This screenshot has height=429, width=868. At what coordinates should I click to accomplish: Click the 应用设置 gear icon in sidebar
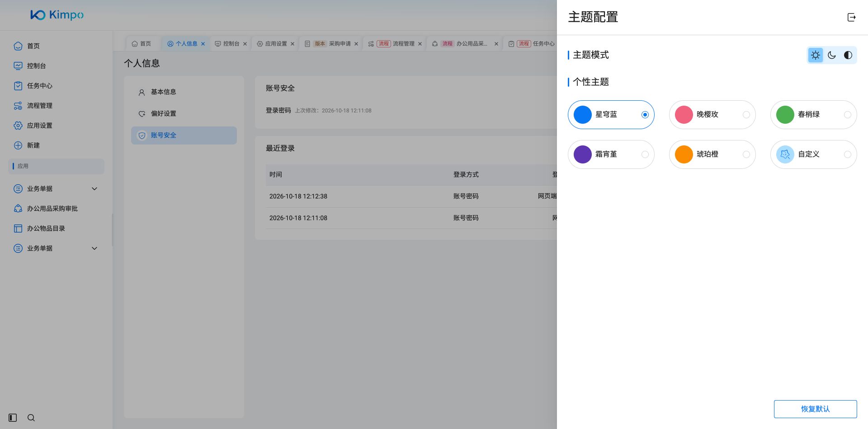[x=18, y=126]
